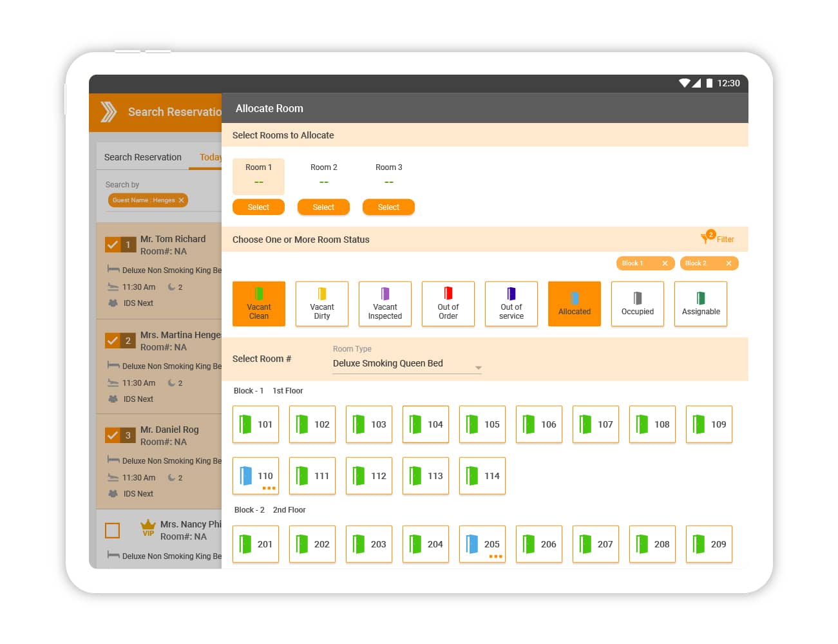Check the Mrs. Nancy VIP reservation box
Image resolution: width=838 pixels, height=644 pixels.
[x=113, y=531]
